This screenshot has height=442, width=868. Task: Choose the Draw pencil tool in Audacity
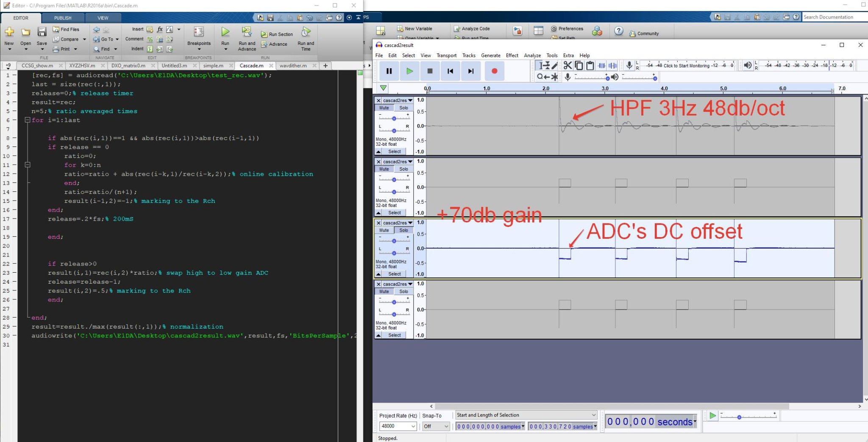pyautogui.click(x=554, y=65)
